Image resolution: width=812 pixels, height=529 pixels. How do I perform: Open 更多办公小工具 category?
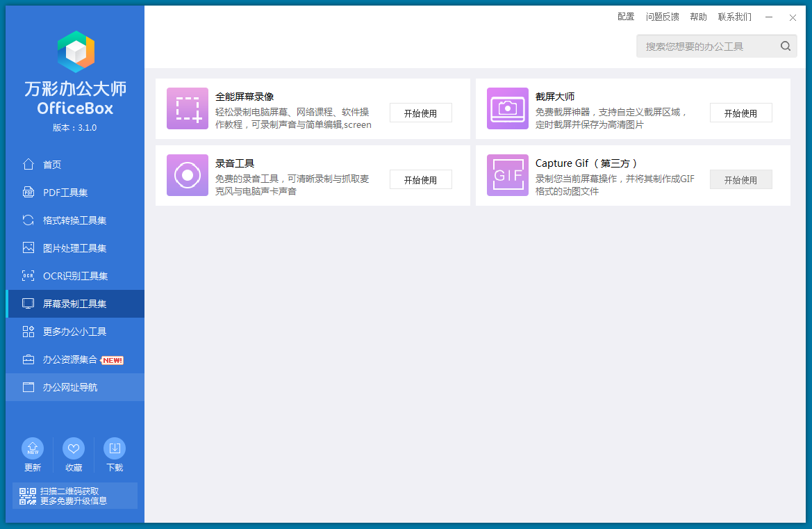coord(74,332)
